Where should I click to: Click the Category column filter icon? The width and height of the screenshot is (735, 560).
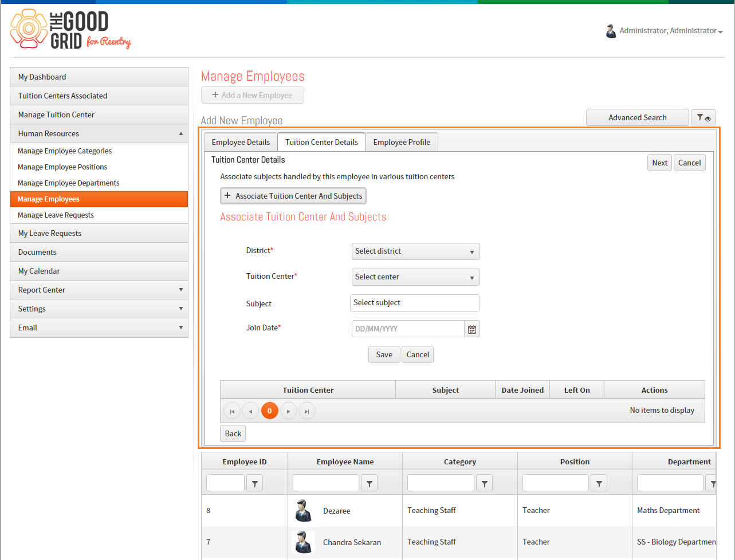click(x=485, y=484)
